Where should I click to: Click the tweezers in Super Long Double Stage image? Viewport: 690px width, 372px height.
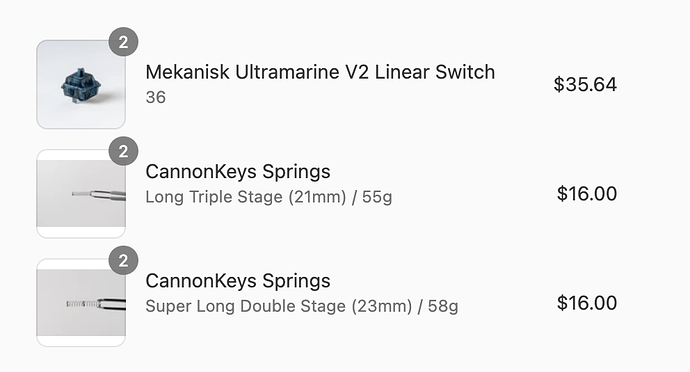[111, 304]
